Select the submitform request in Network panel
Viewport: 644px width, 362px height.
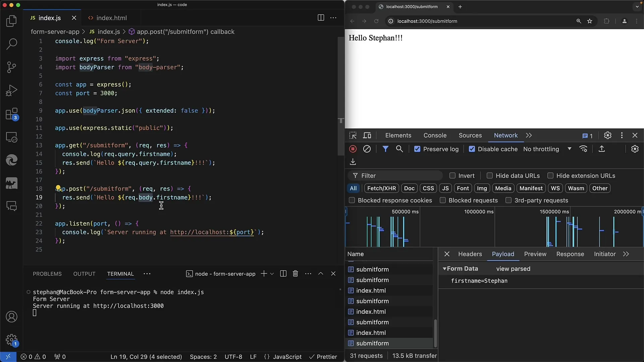(372, 344)
